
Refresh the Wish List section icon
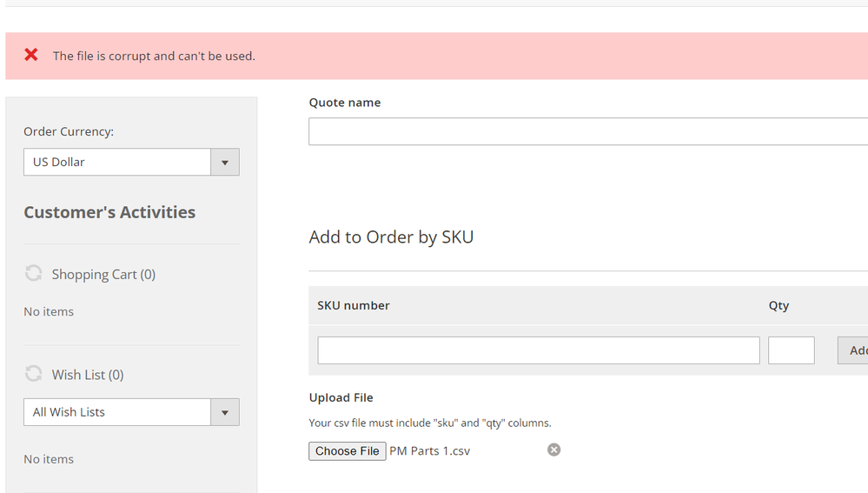click(x=33, y=374)
